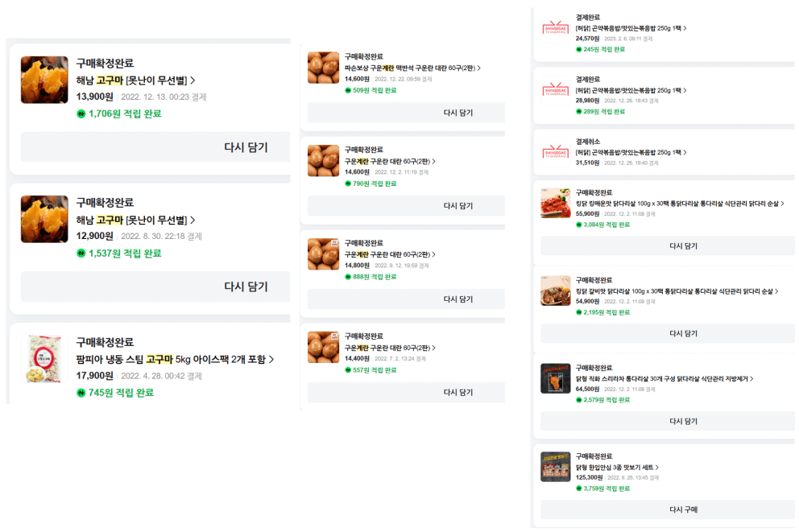This screenshot has height=532, width=799.
Task: Click the Shinsegae logo on the 28,980원 order
Action: pyautogui.click(x=556, y=90)
